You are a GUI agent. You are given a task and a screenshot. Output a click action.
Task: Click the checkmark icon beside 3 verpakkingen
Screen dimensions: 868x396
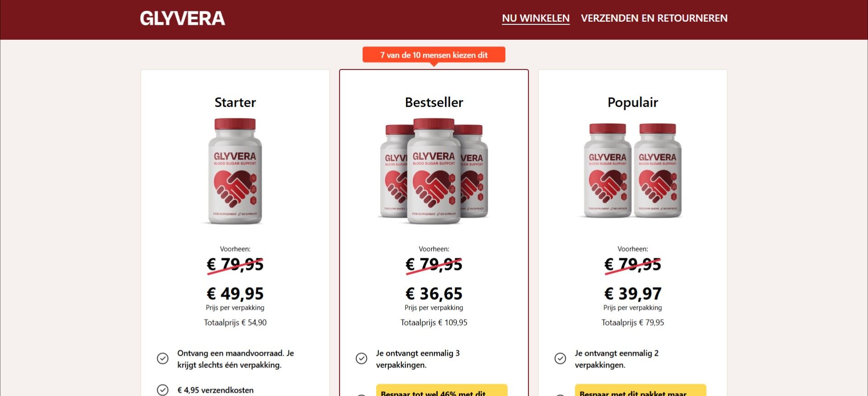362,359
